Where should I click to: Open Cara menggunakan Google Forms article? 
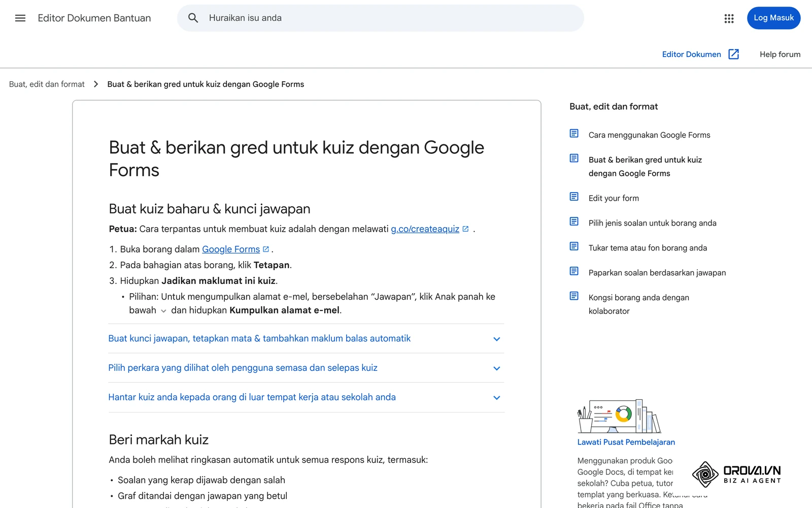(649, 135)
